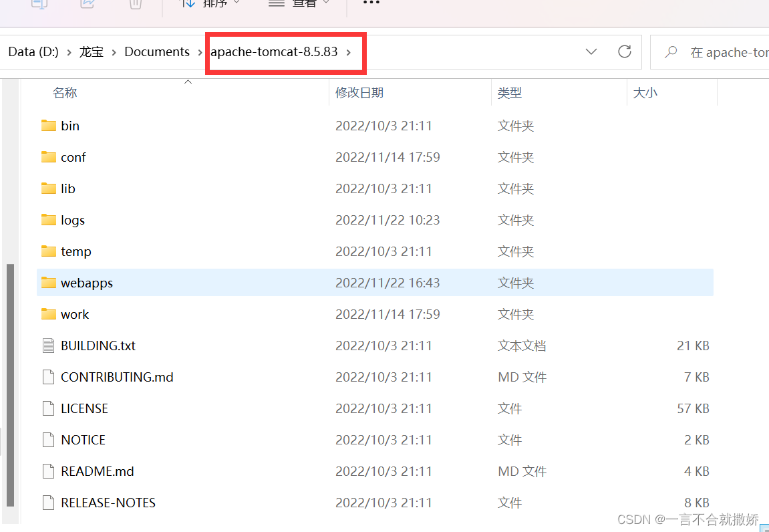Image resolution: width=769 pixels, height=532 pixels.
Task: Expand chevron after Data (D:) breadcrumb
Action: pyautogui.click(x=69, y=52)
